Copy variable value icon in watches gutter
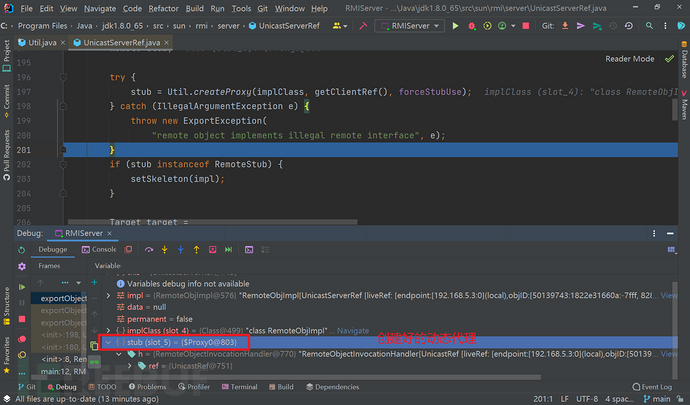This screenshot has height=405, width=690. tap(94, 346)
